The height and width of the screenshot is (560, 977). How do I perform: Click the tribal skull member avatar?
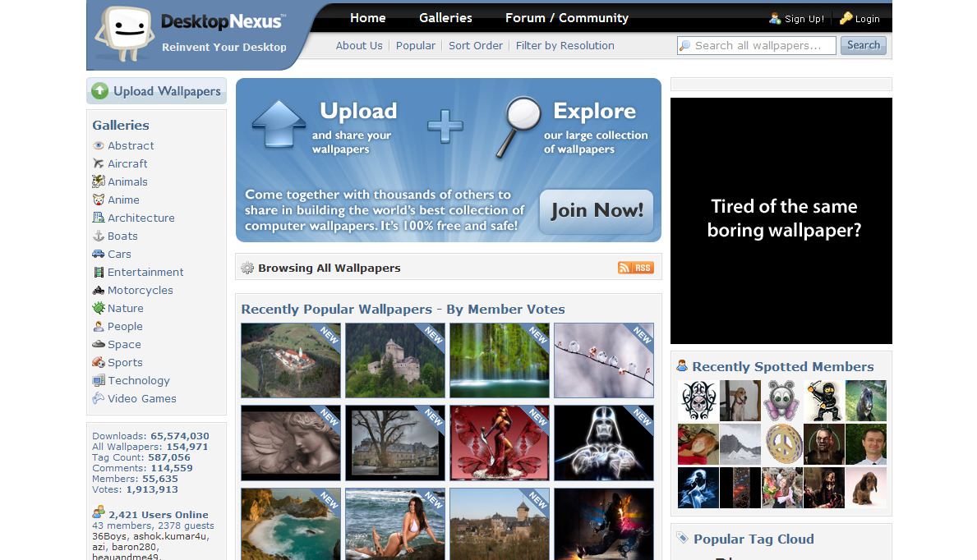click(698, 402)
